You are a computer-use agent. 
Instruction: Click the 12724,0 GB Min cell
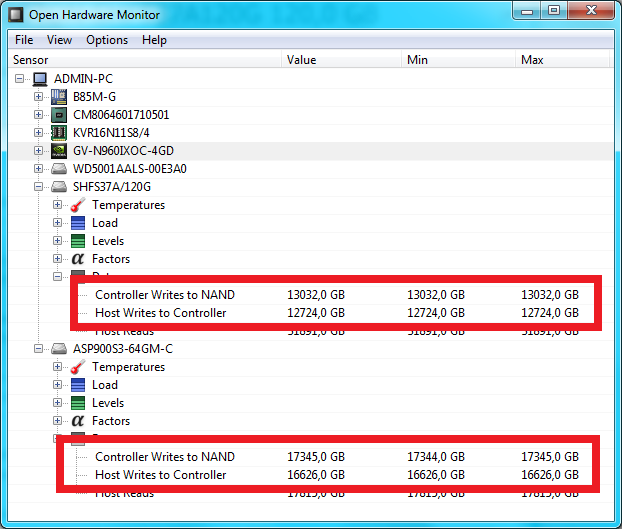tap(436, 313)
